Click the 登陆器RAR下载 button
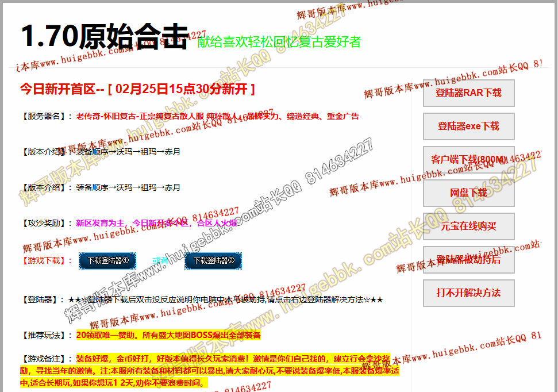Image resolution: width=558 pixels, height=392 pixels. (468, 93)
